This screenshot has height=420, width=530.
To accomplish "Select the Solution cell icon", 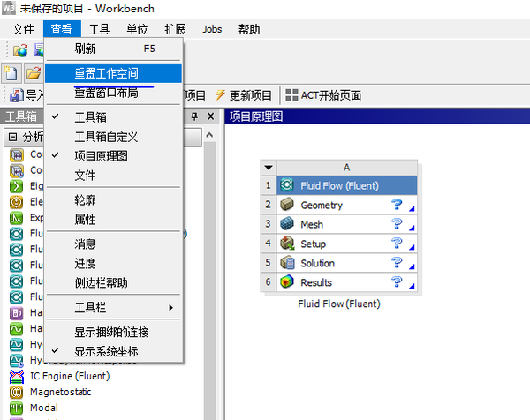I will (287, 263).
